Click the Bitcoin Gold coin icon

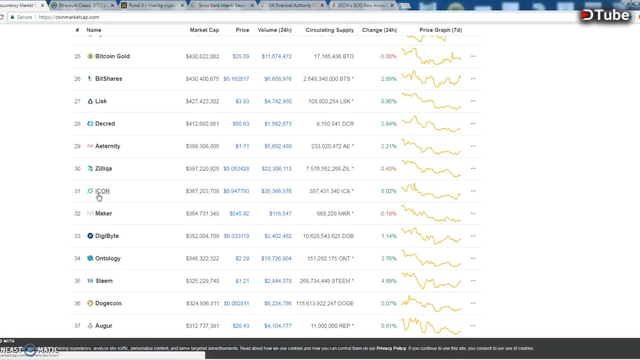tap(90, 56)
